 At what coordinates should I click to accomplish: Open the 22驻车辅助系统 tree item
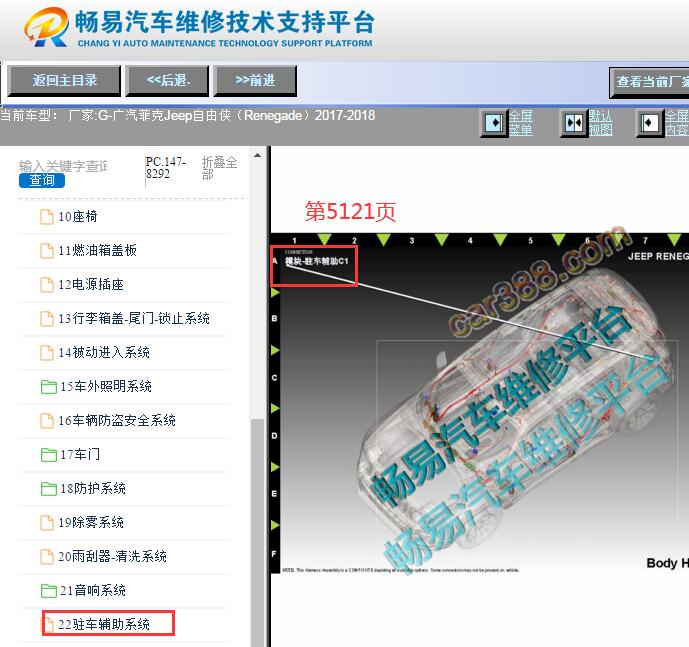[104, 624]
